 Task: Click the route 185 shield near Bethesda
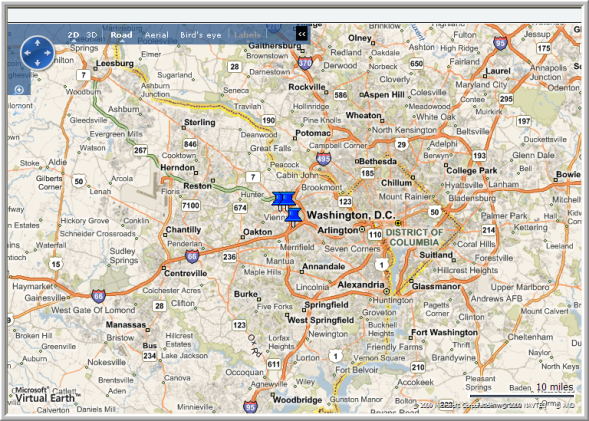367,173
